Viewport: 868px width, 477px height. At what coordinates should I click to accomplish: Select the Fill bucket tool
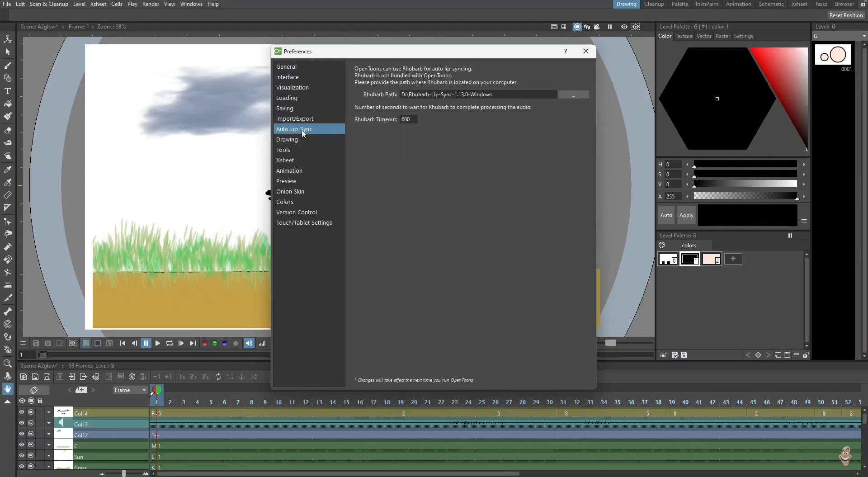click(8, 104)
